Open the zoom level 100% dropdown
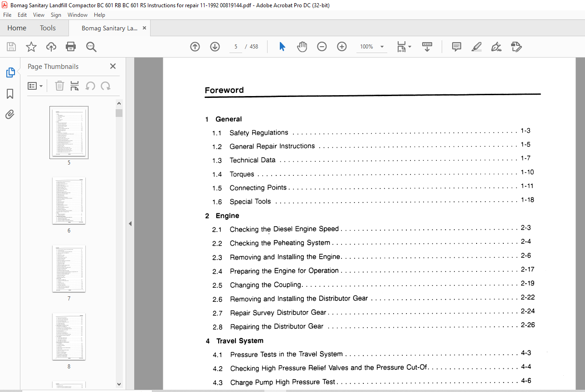585x392 pixels. coord(372,47)
